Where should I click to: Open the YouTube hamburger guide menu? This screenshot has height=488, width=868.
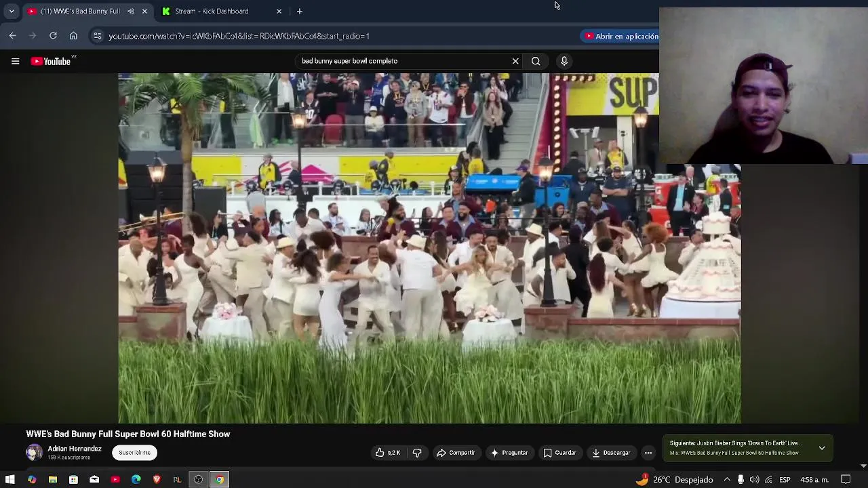click(x=15, y=61)
